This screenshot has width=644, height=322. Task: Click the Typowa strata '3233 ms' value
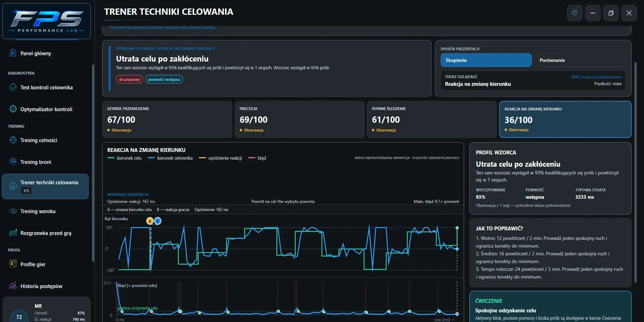click(585, 197)
